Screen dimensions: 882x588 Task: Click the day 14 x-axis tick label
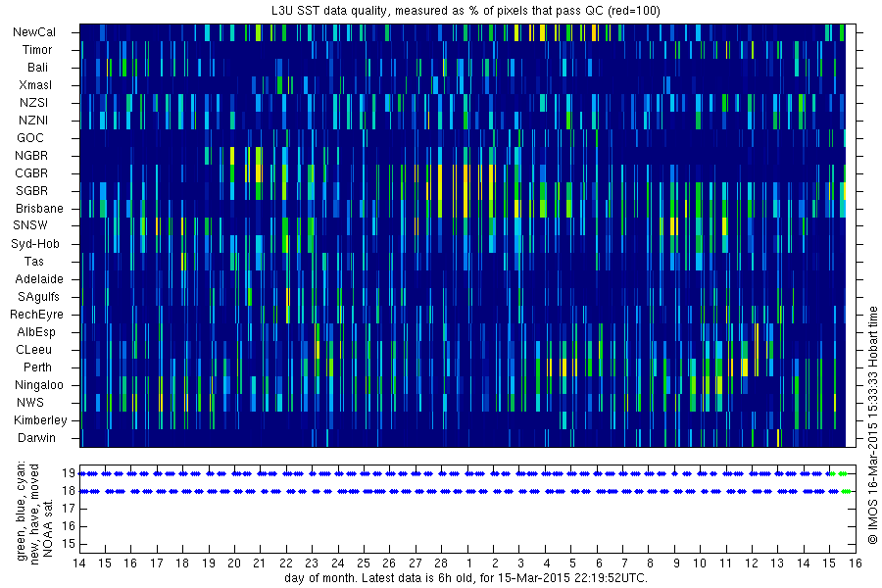coord(79,563)
